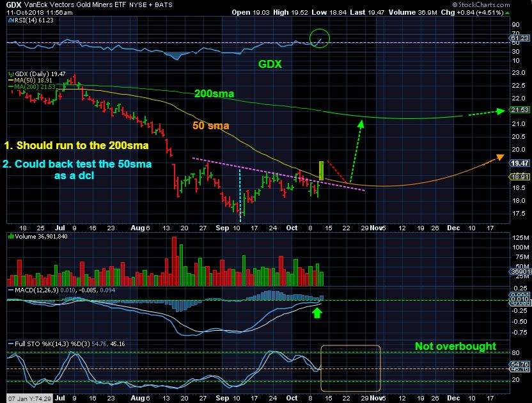532x403 pixels.
Task: Click the Chg +0.84 (+4.51%) value
Action: point(473,13)
